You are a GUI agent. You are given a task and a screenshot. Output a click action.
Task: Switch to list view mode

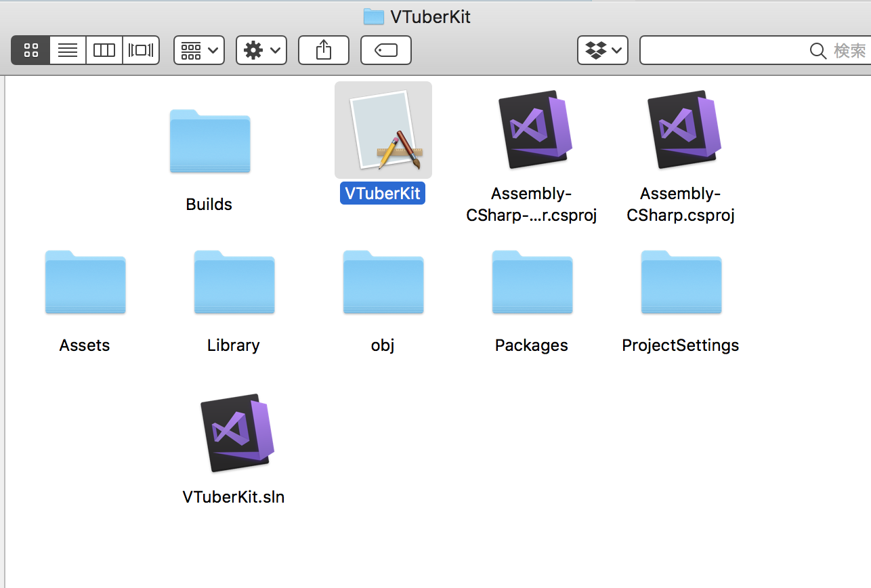click(68, 50)
